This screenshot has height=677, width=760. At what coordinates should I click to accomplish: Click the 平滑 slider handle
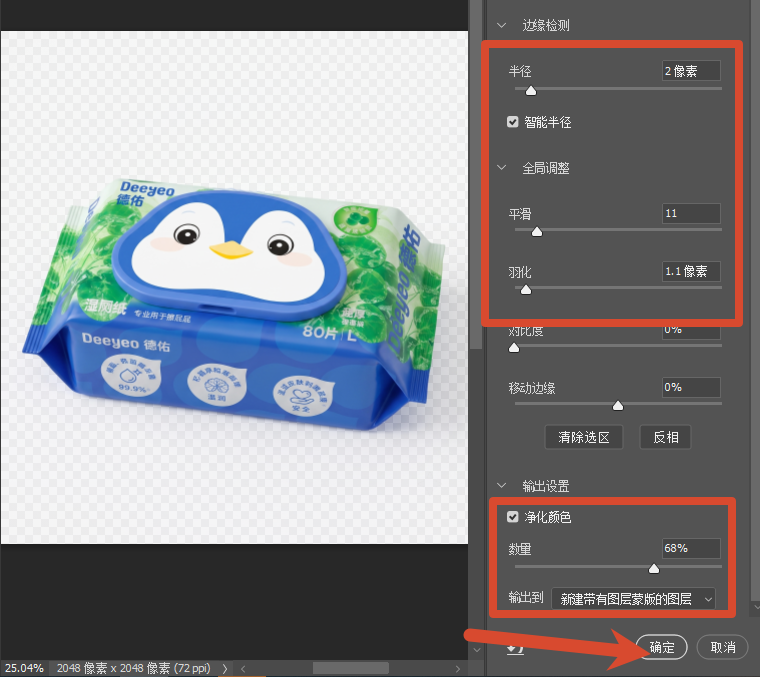coord(537,232)
